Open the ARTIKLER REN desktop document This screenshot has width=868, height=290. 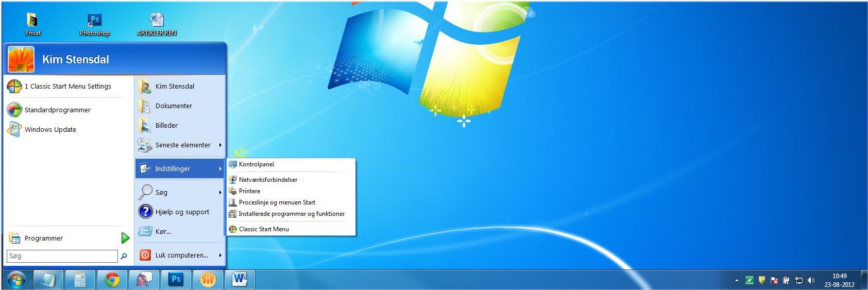tap(157, 24)
